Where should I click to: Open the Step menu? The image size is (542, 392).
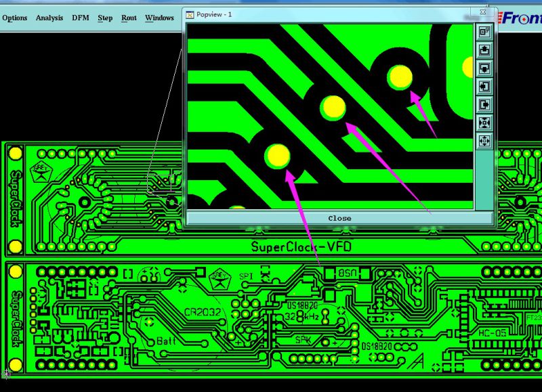pos(105,18)
